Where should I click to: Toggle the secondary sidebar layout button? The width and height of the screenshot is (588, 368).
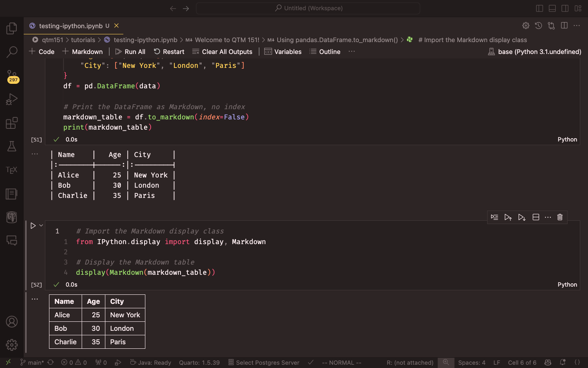click(x=565, y=8)
